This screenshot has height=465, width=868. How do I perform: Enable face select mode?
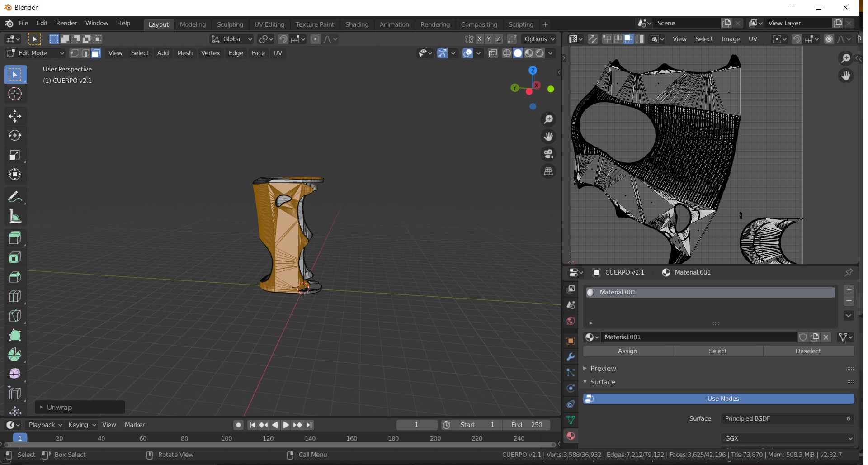(x=96, y=53)
